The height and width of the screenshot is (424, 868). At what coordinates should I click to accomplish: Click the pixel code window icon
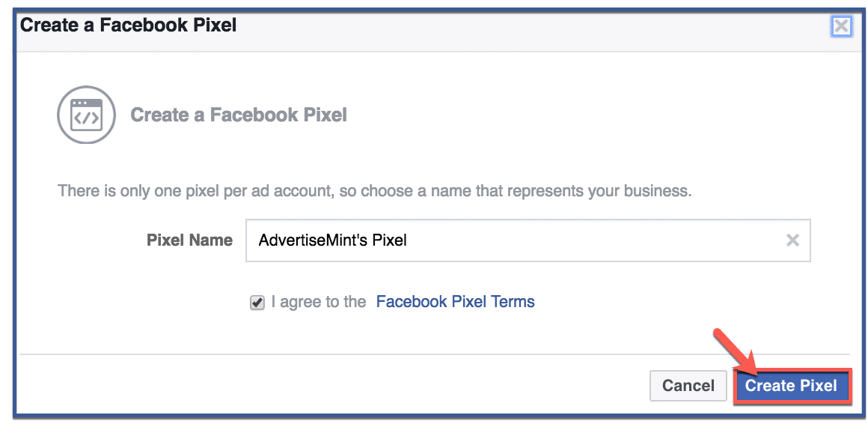86,115
